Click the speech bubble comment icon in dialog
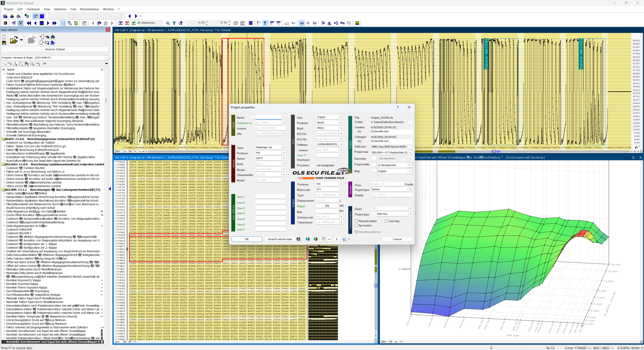 click(323, 239)
